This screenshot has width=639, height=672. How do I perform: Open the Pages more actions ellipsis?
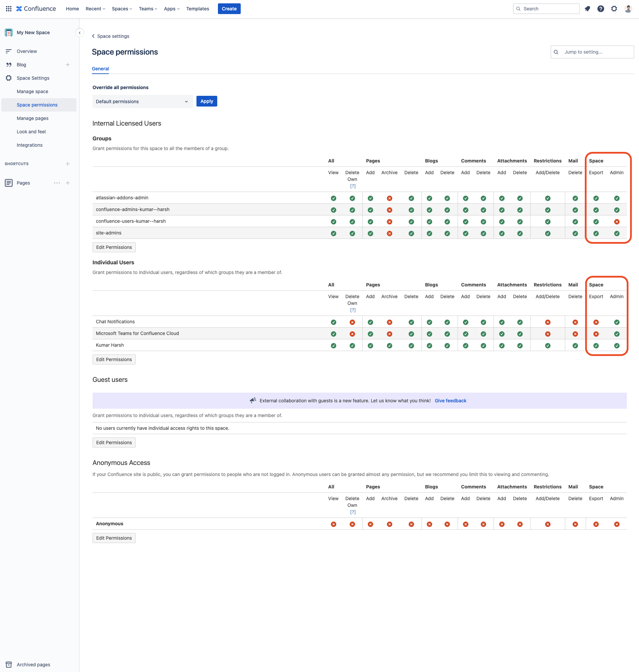pyautogui.click(x=57, y=183)
